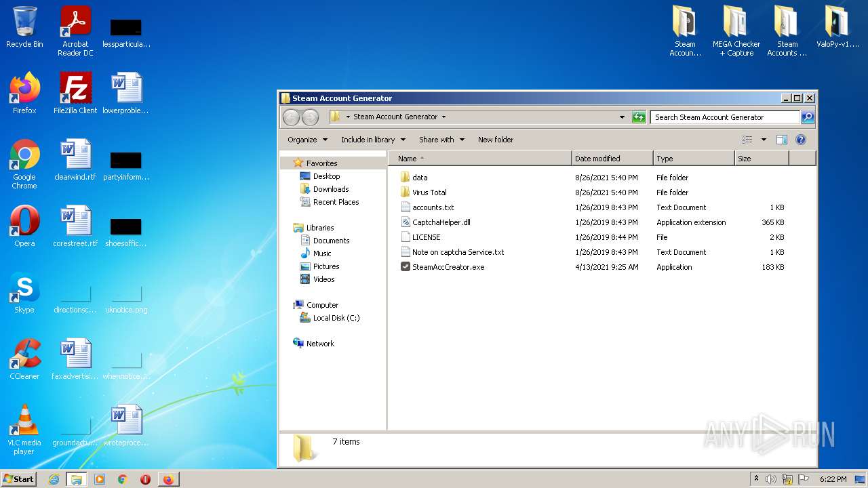Open Music library
This screenshot has width=868, height=488.
pos(322,253)
